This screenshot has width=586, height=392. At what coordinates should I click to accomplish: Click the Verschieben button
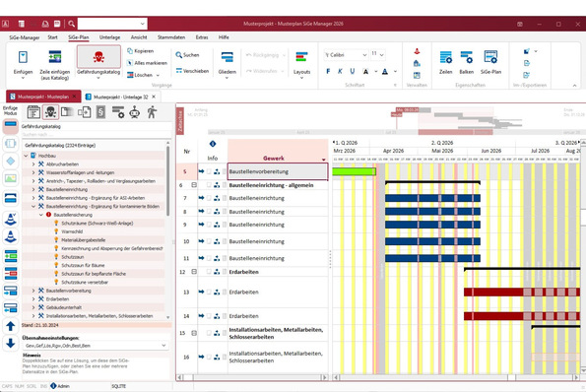point(192,71)
